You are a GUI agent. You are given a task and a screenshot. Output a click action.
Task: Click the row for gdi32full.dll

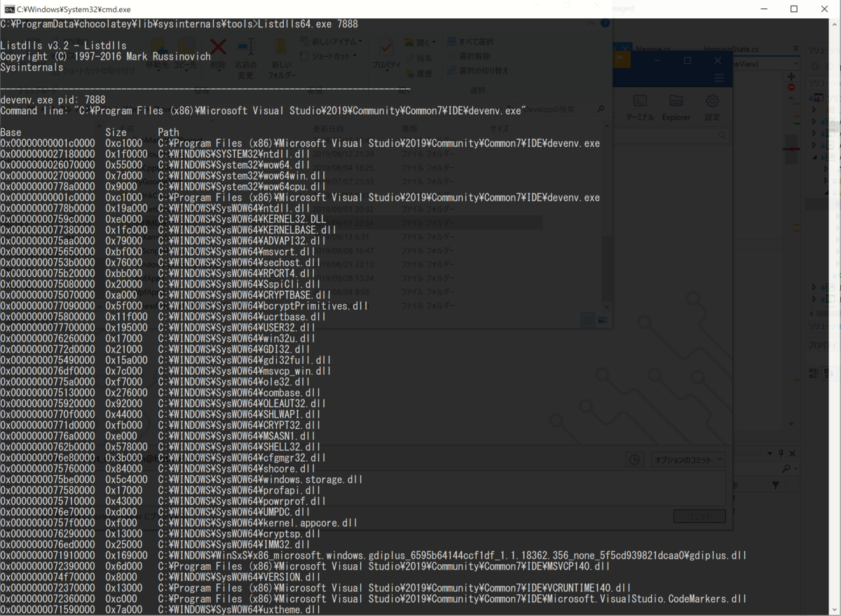pyautogui.click(x=166, y=360)
